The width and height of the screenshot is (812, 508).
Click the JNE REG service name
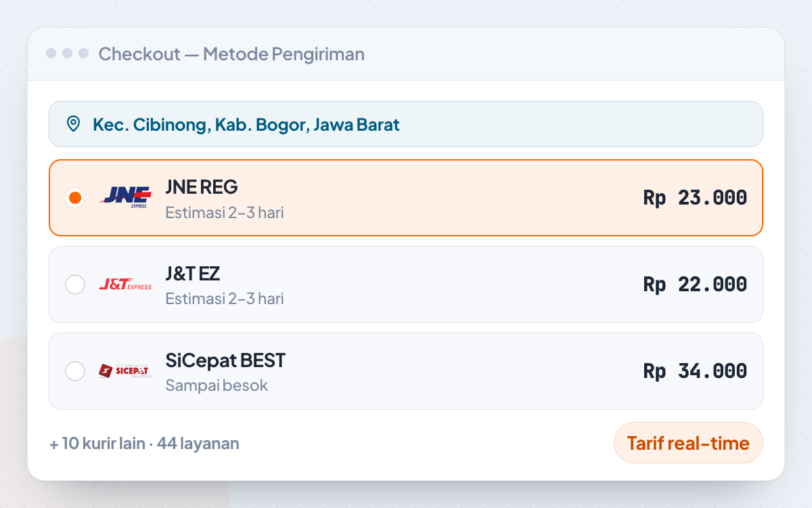coord(202,187)
